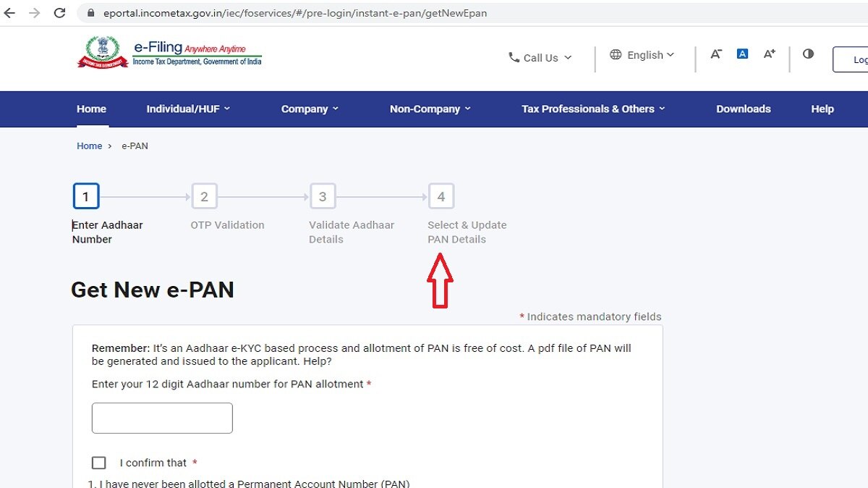Viewport: 868px width, 488px height.
Task: Tick the 'I confirm that' checkbox
Action: pos(99,463)
